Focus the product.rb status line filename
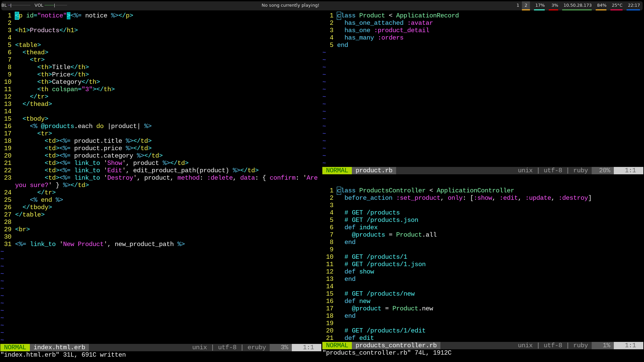 [374, 170]
